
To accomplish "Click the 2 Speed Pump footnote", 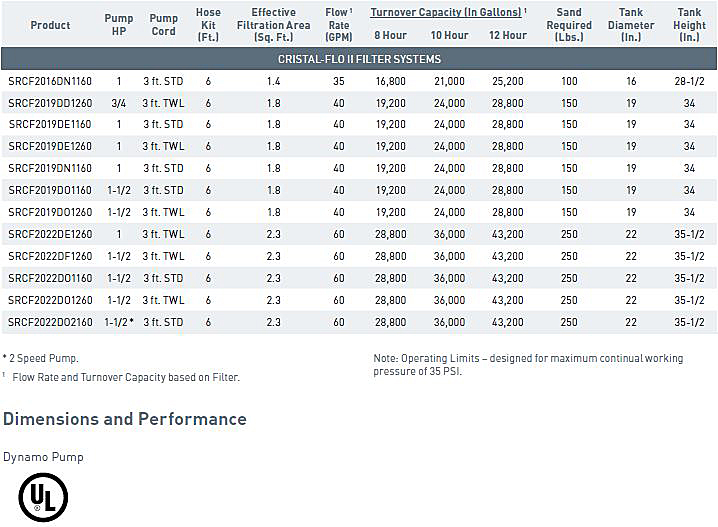I will click(41, 358).
